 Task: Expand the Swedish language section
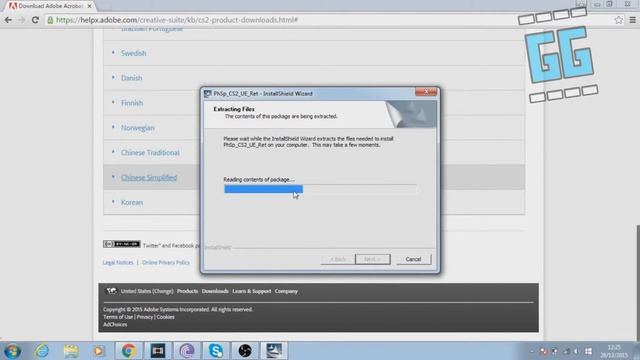tap(133, 53)
